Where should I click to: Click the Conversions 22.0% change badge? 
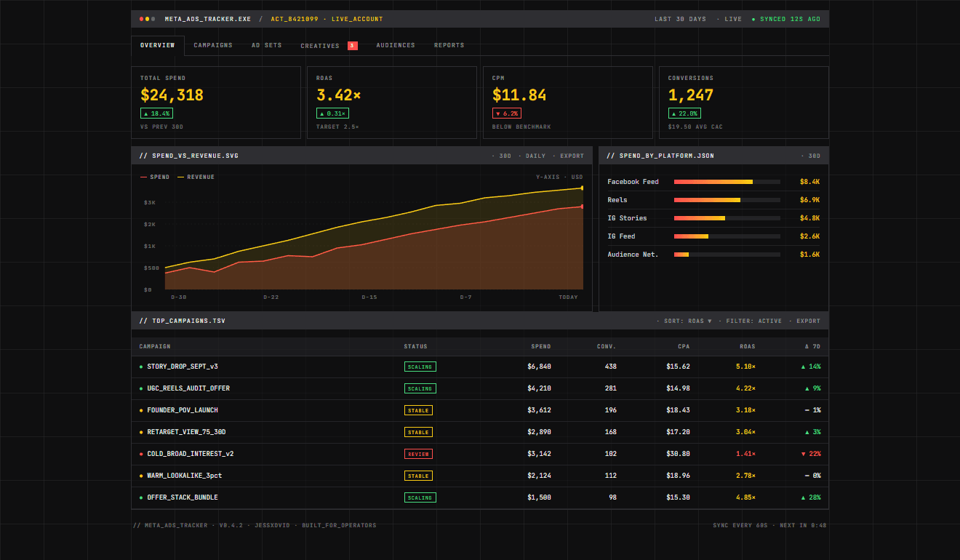(684, 113)
